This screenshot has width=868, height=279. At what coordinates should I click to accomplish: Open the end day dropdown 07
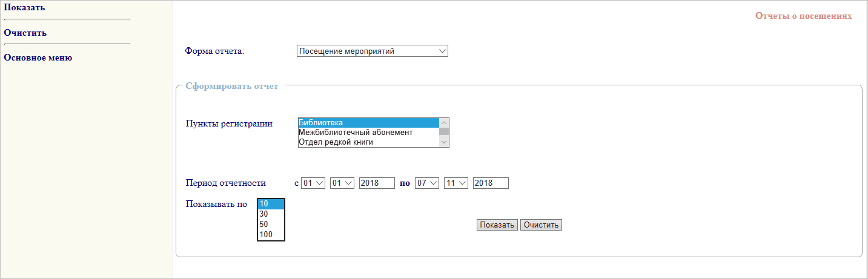(427, 183)
